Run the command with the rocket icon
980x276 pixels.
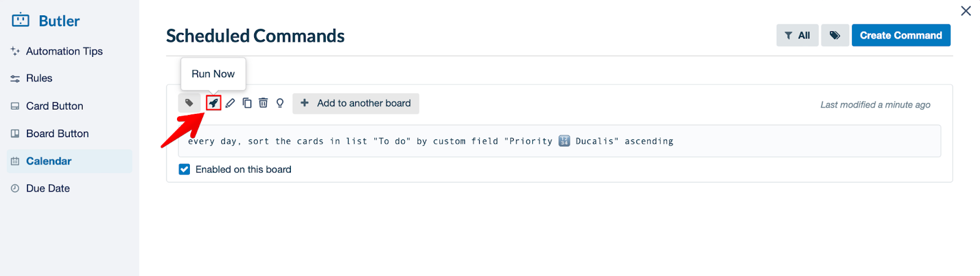pyautogui.click(x=213, y=103)
